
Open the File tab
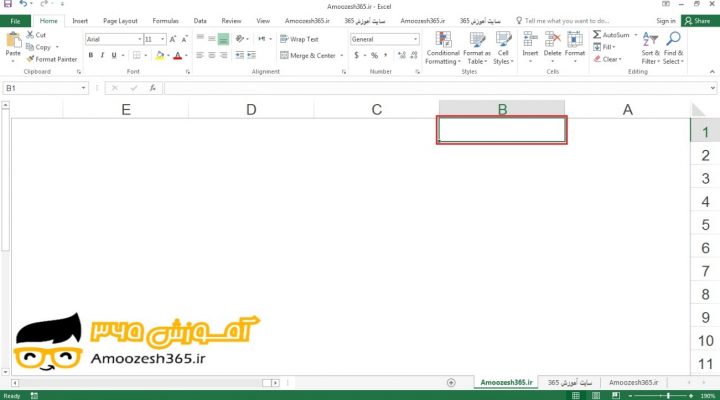pos(15,21)
